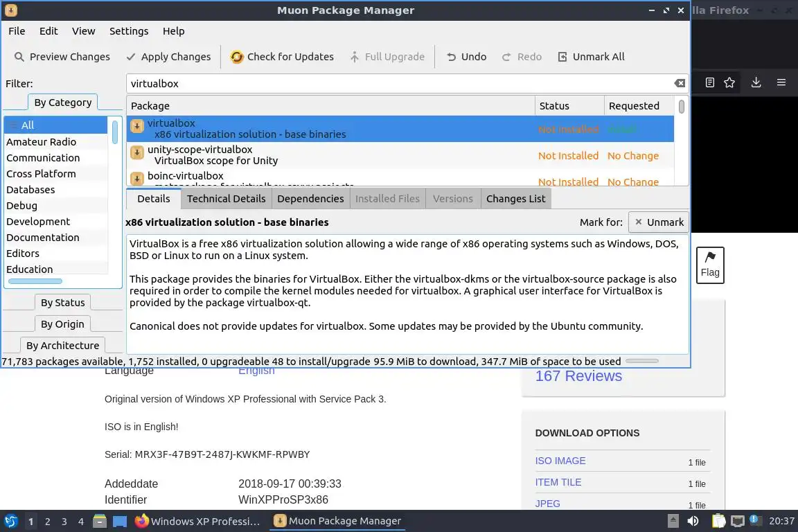The image size is (798, 532).
Task: Select By Architecture filter tab
Action: (x=62, y=345)
